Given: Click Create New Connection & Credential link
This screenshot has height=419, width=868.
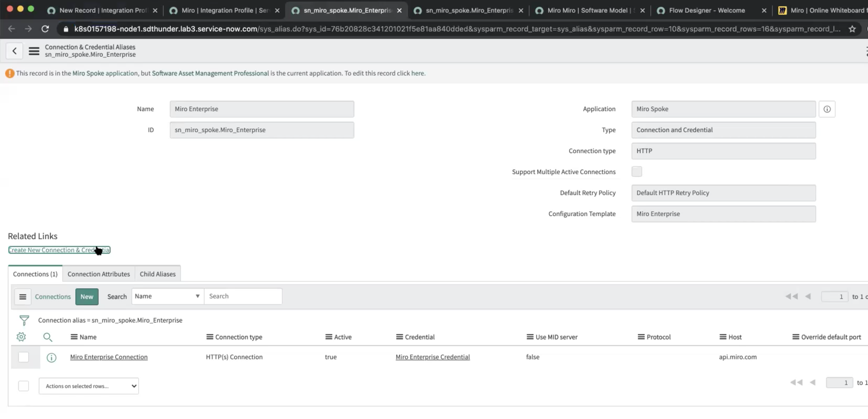Looking at the screenshot, I should click(59, 250).
